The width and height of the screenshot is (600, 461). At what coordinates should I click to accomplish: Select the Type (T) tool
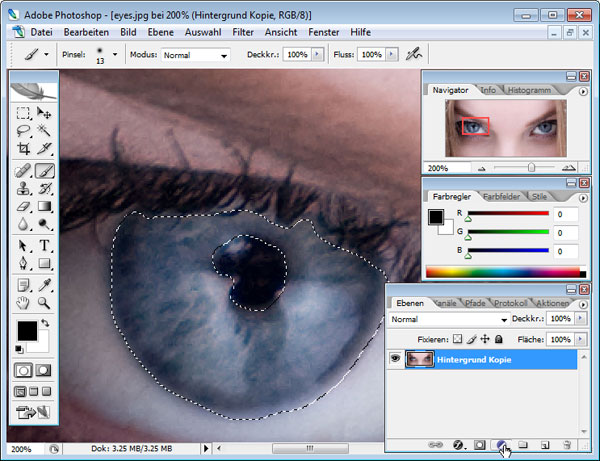coord(45,246)
